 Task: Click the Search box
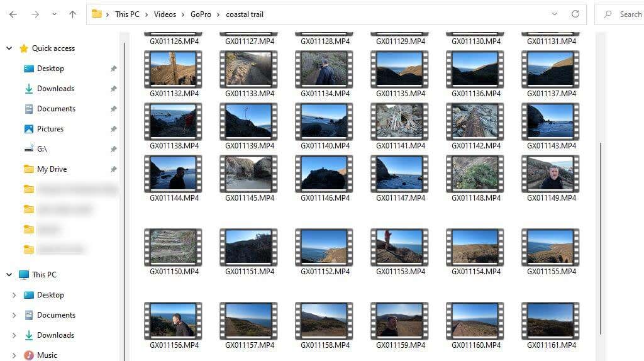(619, 14)
